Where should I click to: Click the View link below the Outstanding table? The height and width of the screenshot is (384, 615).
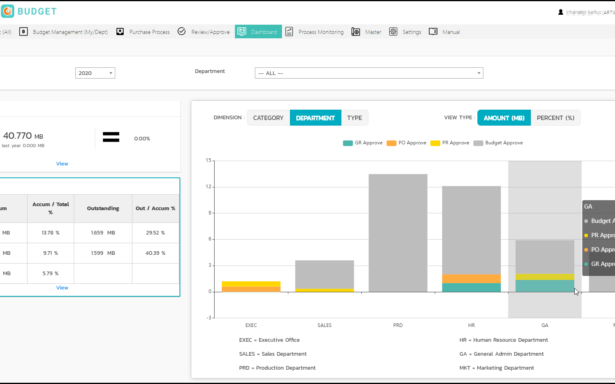[x=62, y=288]
